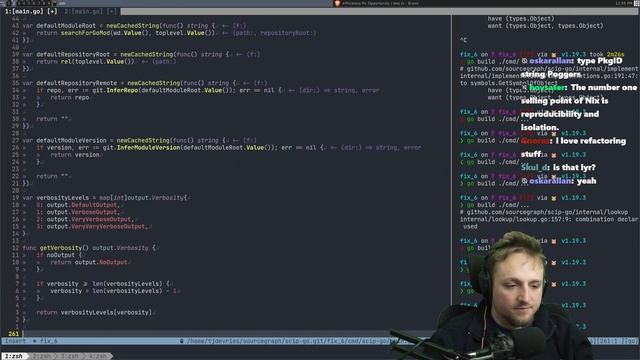Select tmux window 4:zsh
640x360 pixels.
tap(97, 356)
